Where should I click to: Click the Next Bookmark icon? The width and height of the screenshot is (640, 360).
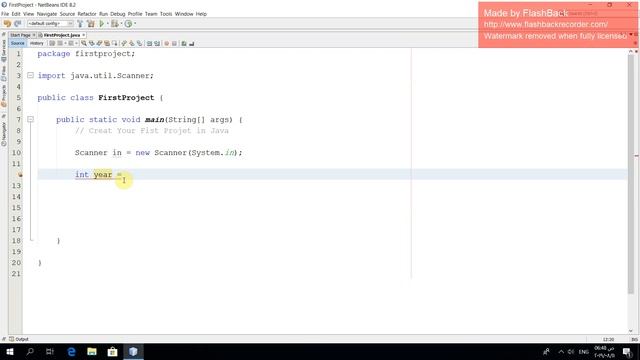pyautogui.click(x=131, y=43)
